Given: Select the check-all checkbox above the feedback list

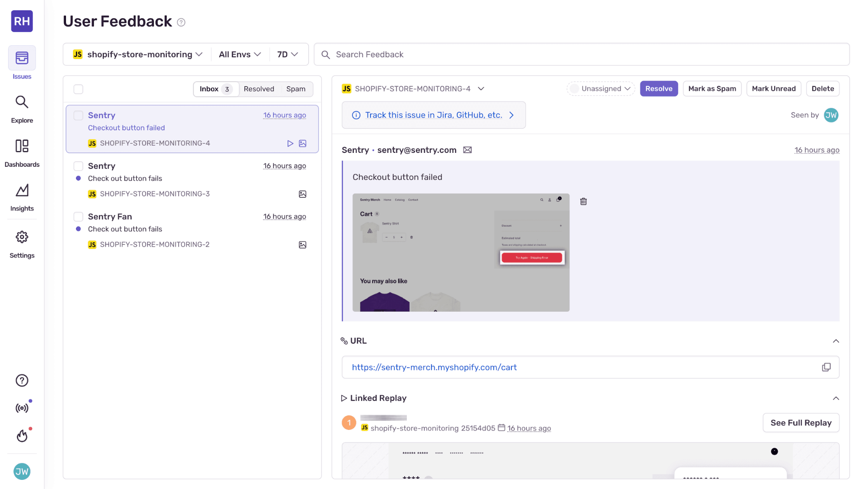Looking at the screenshot, I should tap(78, 89).
